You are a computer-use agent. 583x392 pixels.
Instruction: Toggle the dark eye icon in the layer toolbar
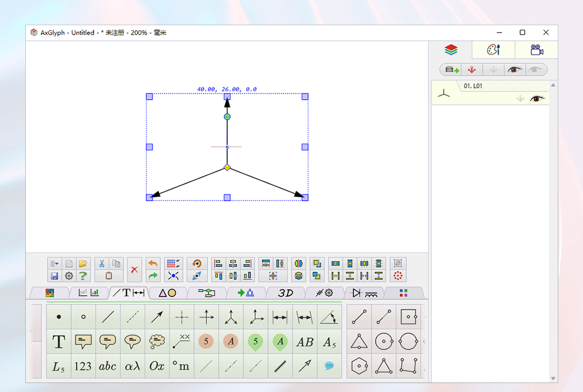(514, 69)
